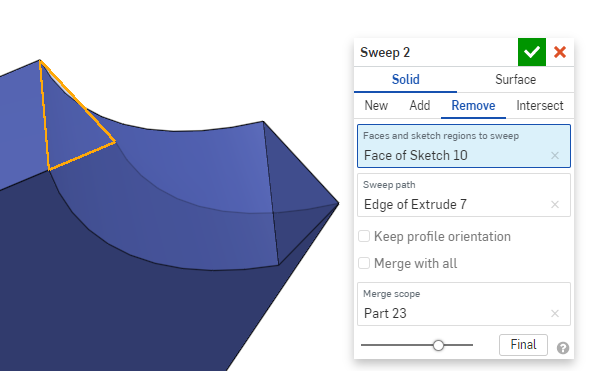Enable Keep profile orientation checkbox
The height and width of the screenshot is (371, 605).
(364, 236)
